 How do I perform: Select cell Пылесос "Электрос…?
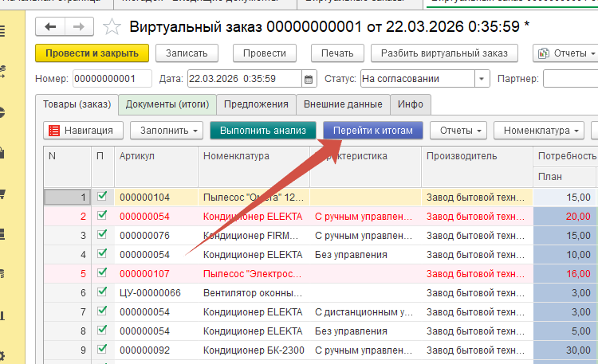pyautogui.click(x=254, y=274)
